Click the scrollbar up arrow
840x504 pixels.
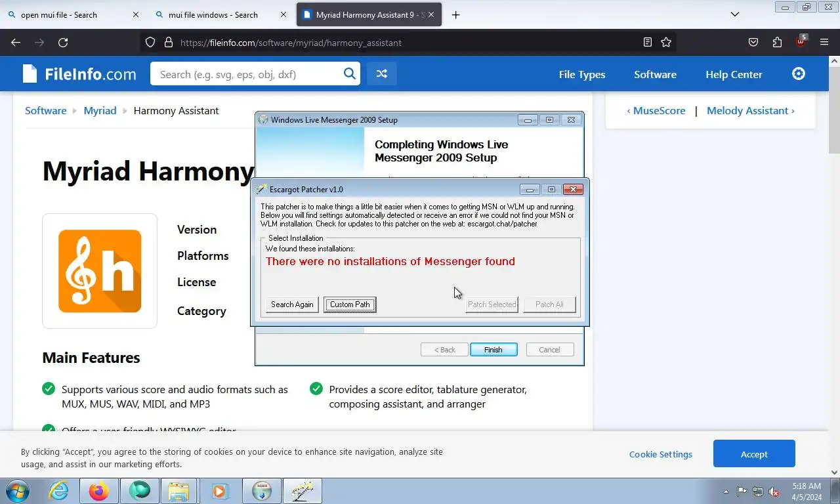coord(834,61)
